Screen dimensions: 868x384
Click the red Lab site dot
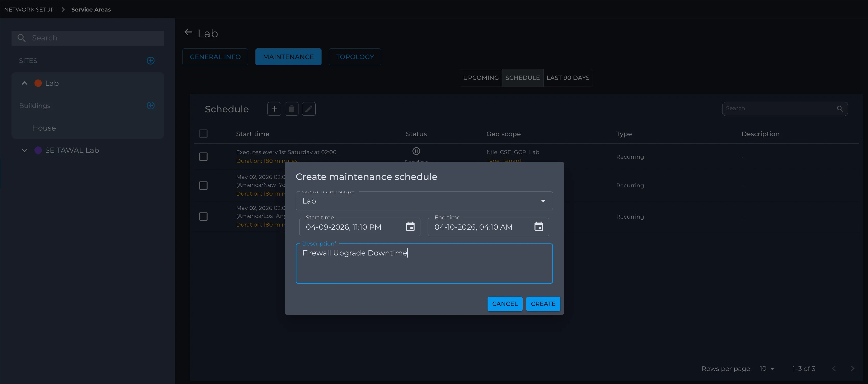[x=38, y=83]
